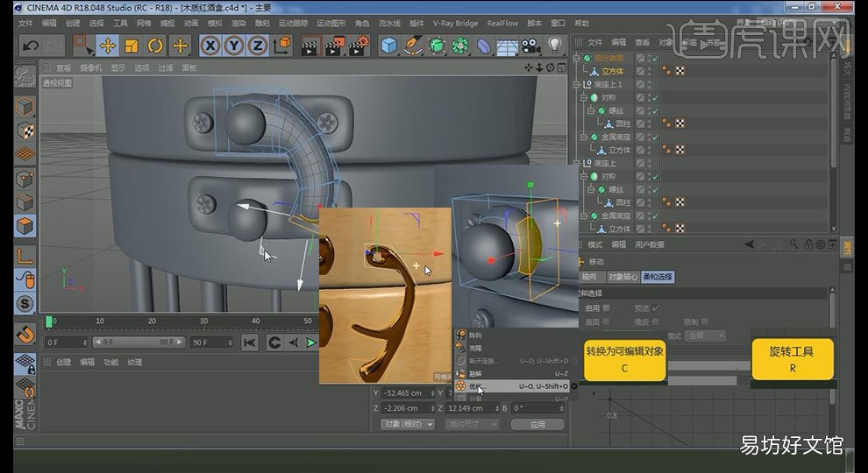The image size is (868, 473).
Task: Toggle the magnet snapping icon
Action: (x=25, y=334)
